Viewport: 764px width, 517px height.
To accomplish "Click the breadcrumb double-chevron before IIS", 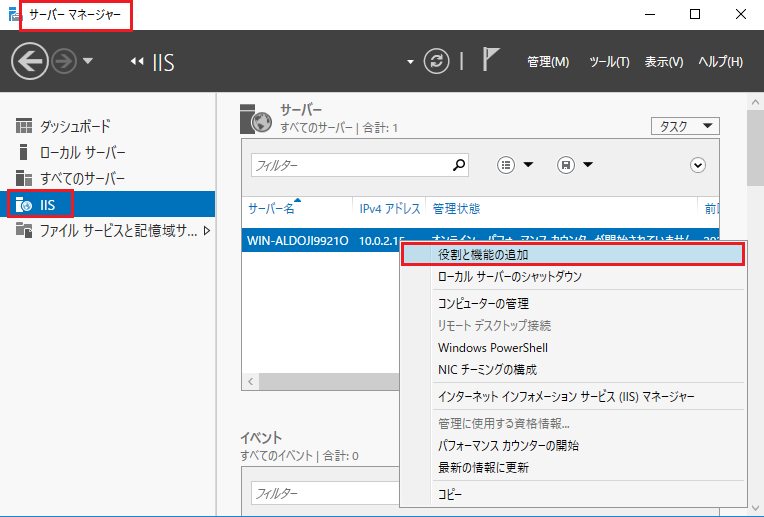I will click(137, 61).
